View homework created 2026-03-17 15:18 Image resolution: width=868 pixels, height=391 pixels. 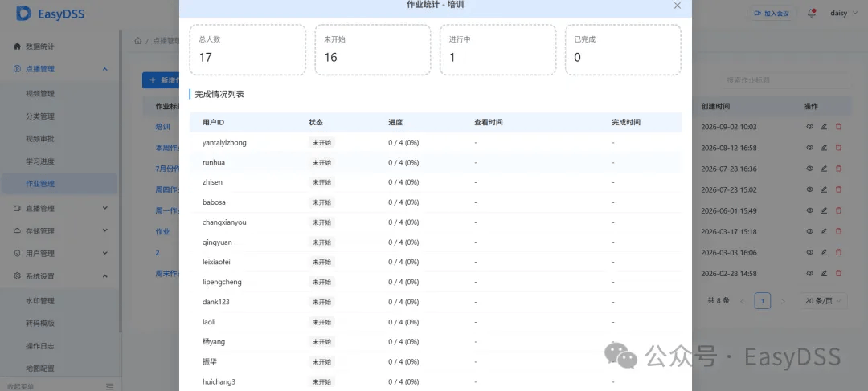(809, 232)
